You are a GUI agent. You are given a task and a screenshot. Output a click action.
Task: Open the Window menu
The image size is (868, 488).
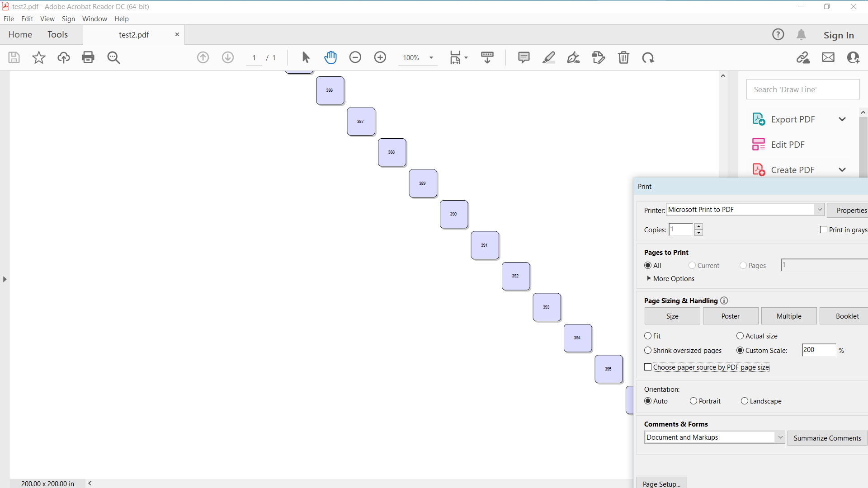94,19
